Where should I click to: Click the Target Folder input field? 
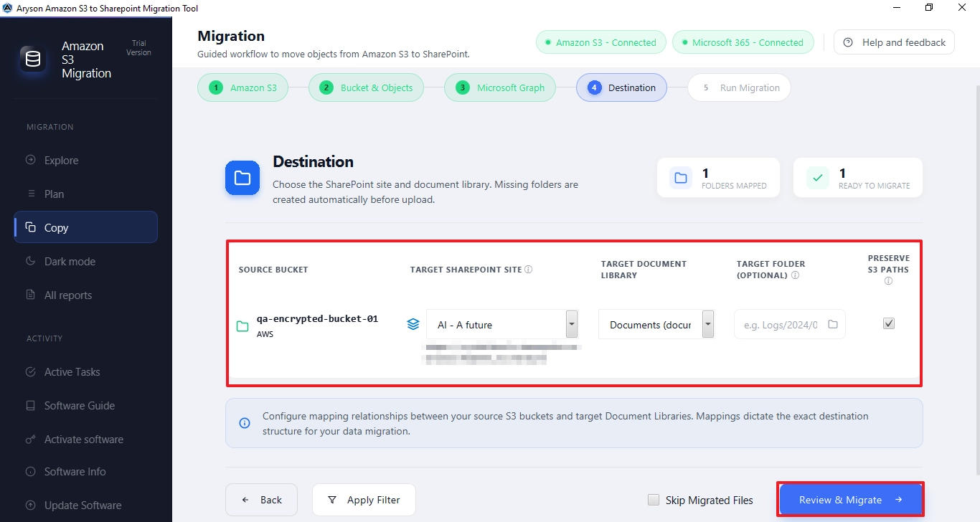tap(790, 324)
